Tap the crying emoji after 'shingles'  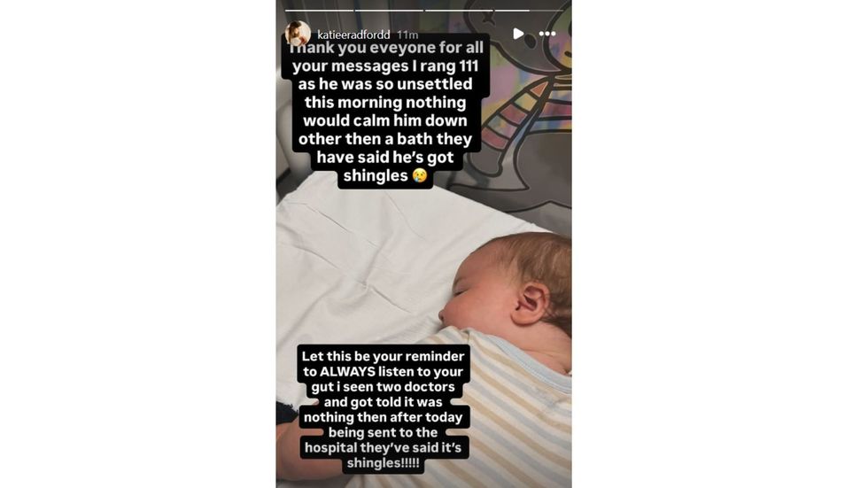420,175
